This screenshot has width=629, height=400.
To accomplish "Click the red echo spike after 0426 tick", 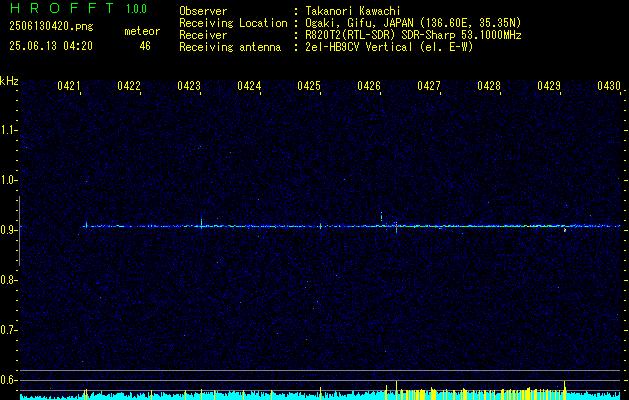I will [x=396, y=227].
